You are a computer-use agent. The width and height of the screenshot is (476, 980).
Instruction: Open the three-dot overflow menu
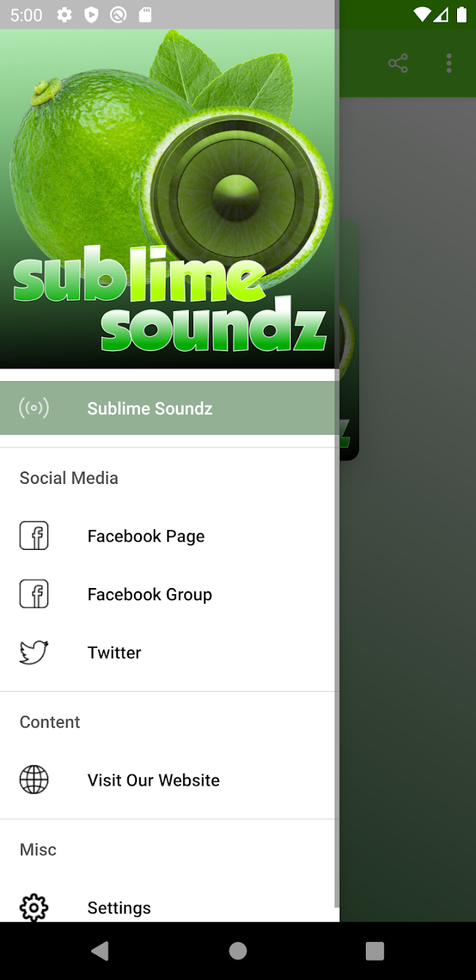pyautogui.click(x=449, y=64)
